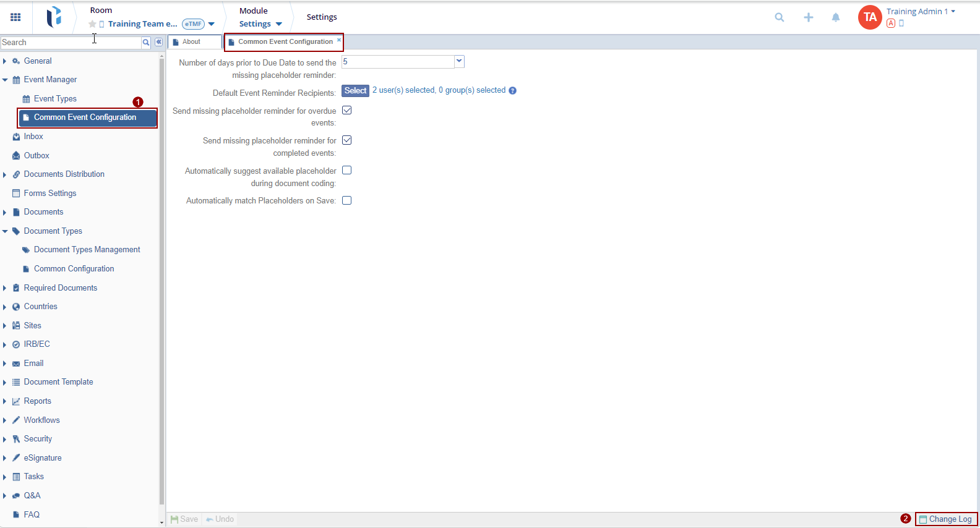Image resolution: width=980 pixels, height=528 pixels.
Task: Click the global search magnifier icon
Action: (x=780, y=17)
